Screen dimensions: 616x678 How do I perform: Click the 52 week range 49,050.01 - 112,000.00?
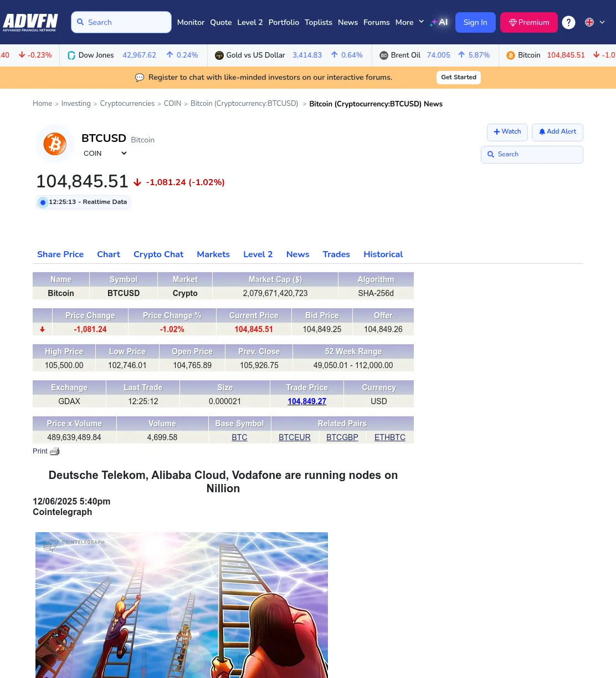[353, 365]
